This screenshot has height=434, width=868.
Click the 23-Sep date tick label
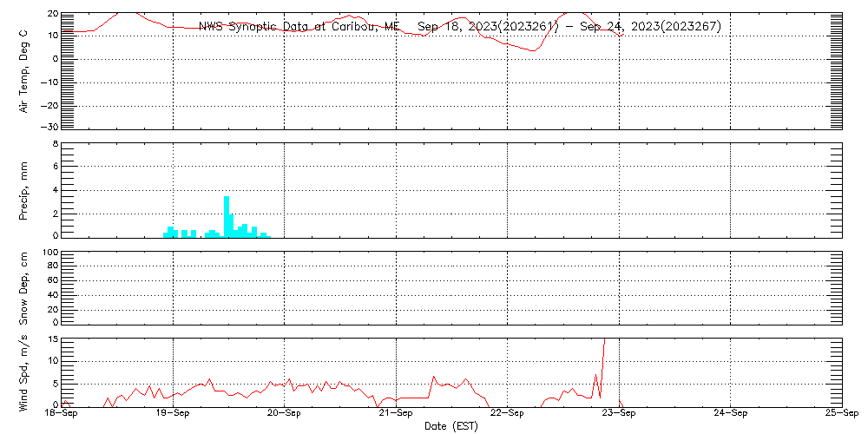click(619, 413)
